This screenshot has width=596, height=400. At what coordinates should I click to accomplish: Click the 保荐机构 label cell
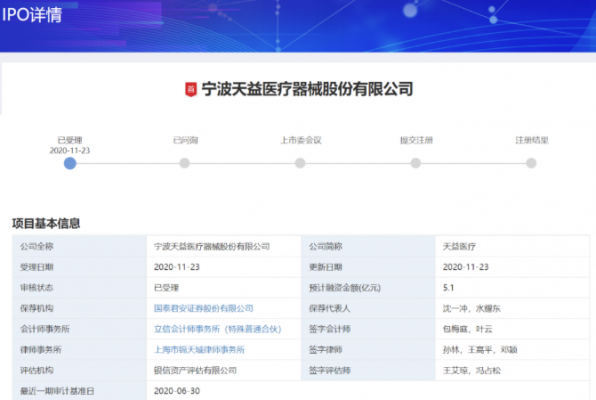click(79, 308)
